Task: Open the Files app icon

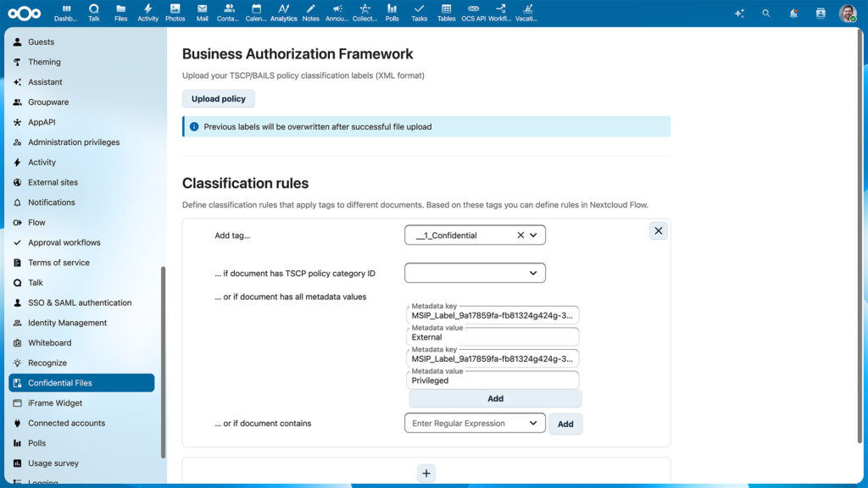Action: point(121,13)
